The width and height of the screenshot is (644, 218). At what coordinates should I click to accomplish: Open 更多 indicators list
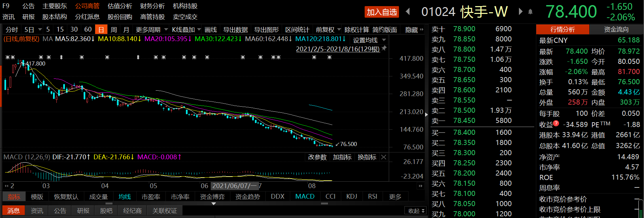click(395, 197)
